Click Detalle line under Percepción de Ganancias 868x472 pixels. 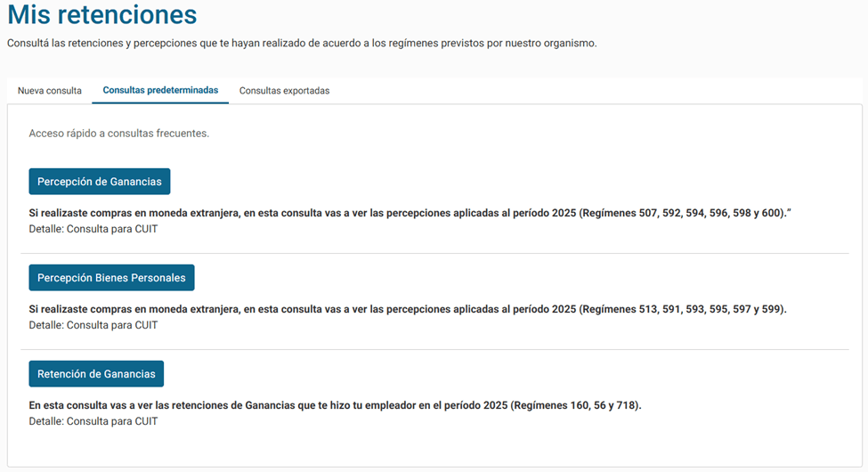[93, 229]
